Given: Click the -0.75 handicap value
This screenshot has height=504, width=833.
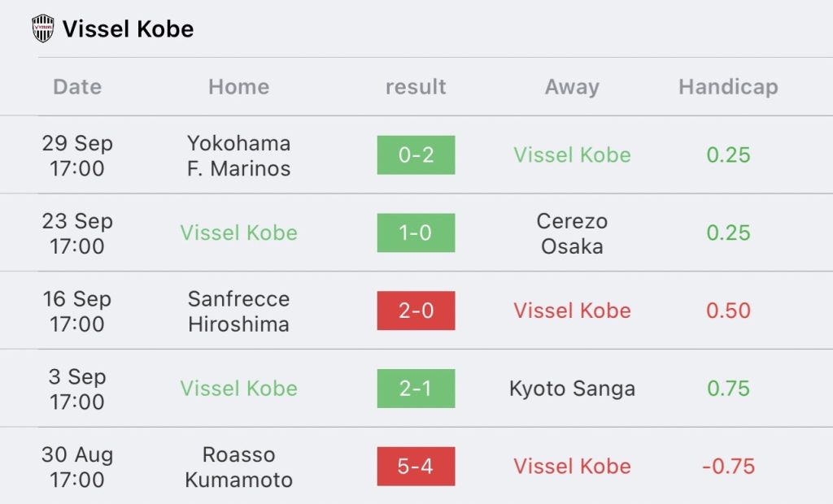Looking at the screenshot, I should pyautogui.click(x=728, y=467).
